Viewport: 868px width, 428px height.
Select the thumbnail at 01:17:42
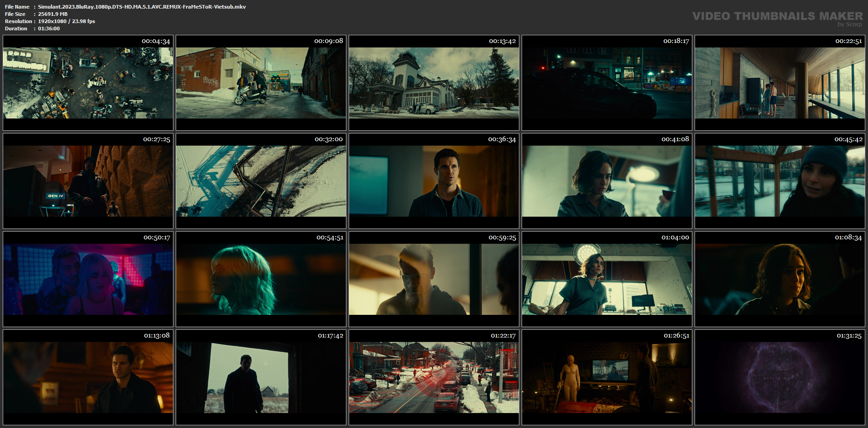[x=261, y=377]
